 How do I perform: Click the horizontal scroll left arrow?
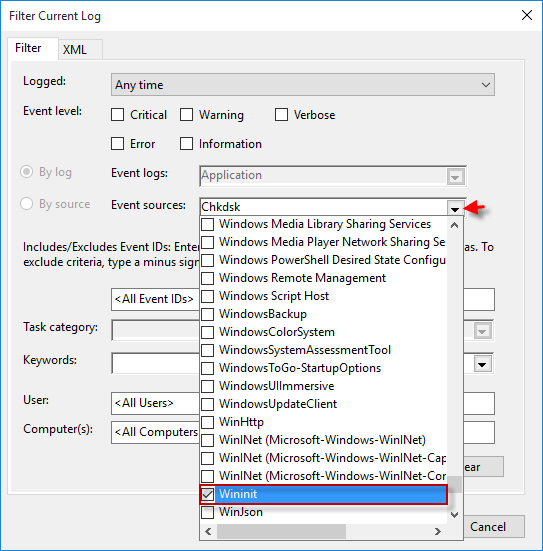pyautogui.click(x=208, y=531)
